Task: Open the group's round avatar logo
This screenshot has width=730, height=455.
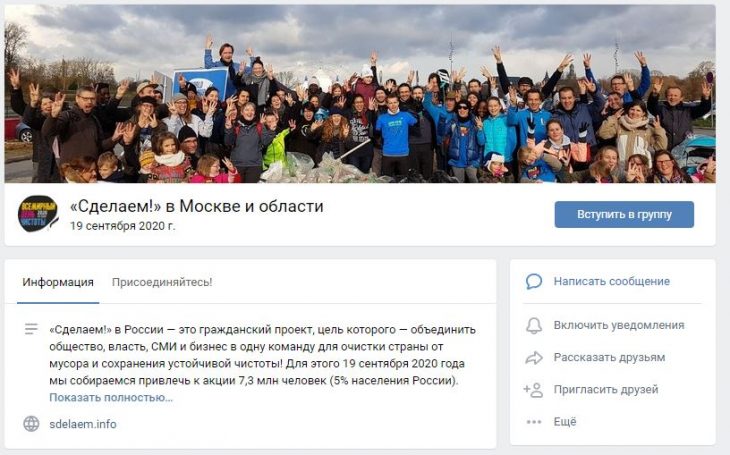Action: coord(38,214)
